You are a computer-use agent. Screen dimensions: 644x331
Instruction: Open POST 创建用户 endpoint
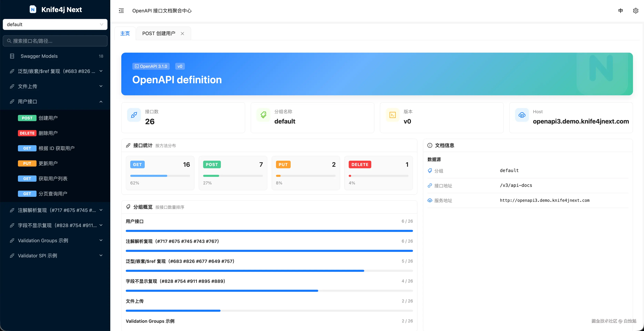(x=55, y=118)
